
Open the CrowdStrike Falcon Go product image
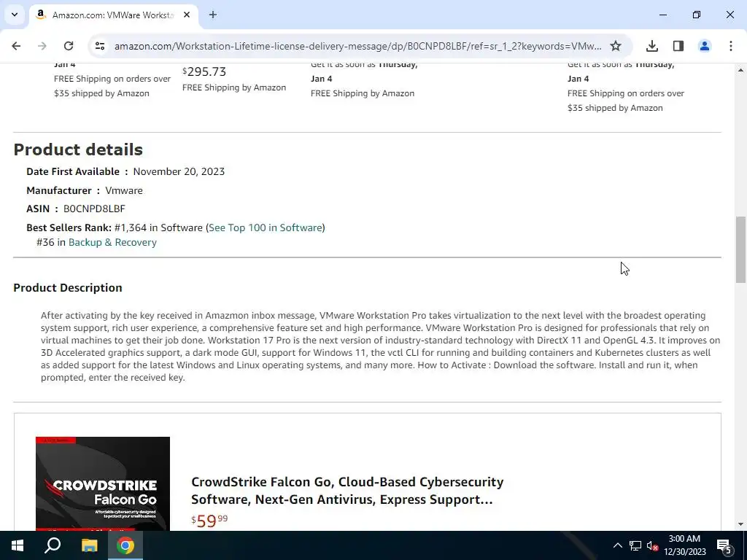tap(103, 483)
